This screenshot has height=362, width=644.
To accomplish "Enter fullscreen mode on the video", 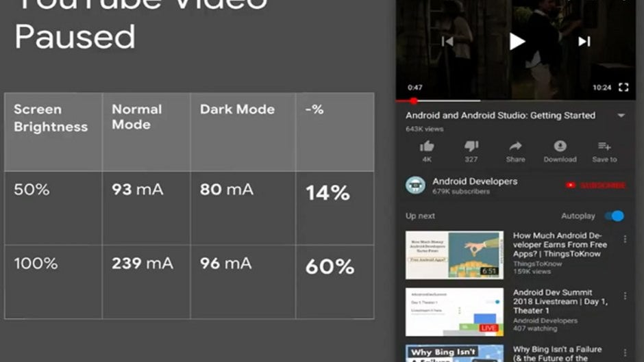I will [623, 87].
